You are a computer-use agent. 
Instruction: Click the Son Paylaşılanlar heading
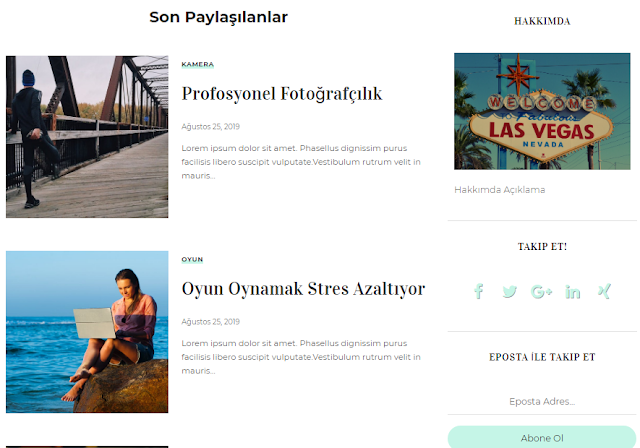click(218, 18)
